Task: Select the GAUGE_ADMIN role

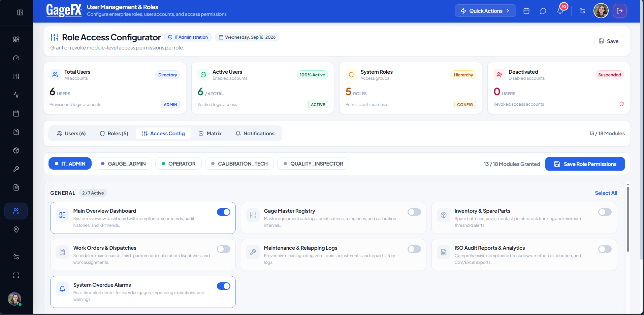Action: coord(123,164)
